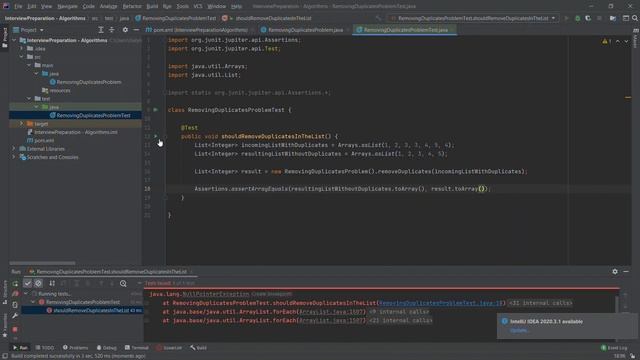This screenshot has width=640, height=360.
Task: Open the Structure side tool window tab
Action: tap(5, 291)
